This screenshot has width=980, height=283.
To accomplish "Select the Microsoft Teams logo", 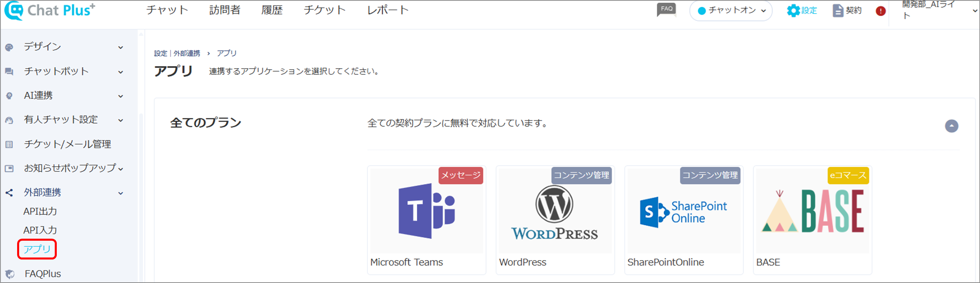I will 426,211.
